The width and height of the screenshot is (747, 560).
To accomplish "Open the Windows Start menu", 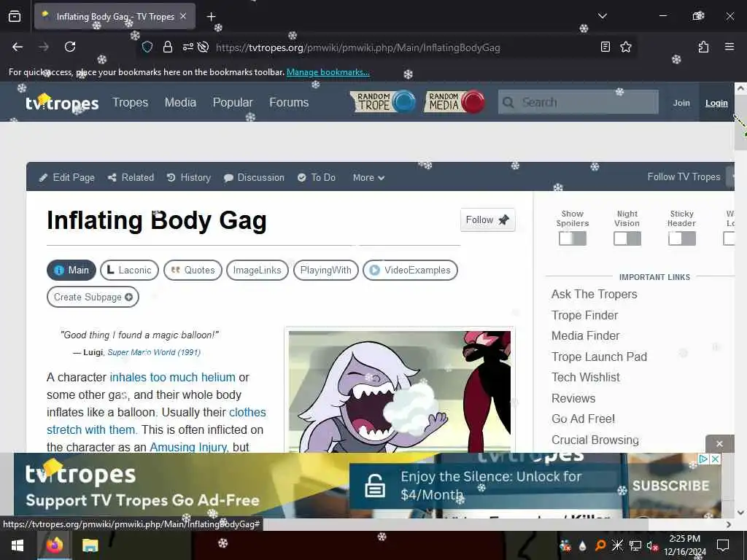I will tap(18, 545).
